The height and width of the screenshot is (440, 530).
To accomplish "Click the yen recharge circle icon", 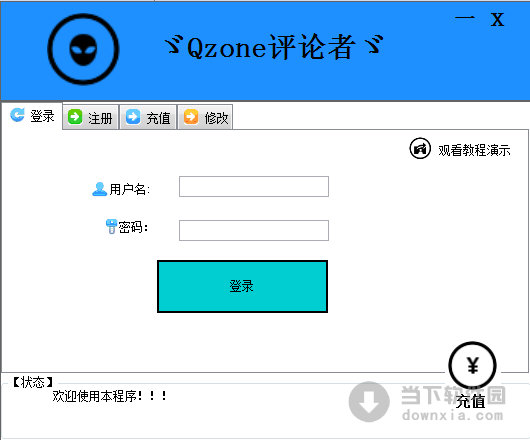I will tap(472, 365).
